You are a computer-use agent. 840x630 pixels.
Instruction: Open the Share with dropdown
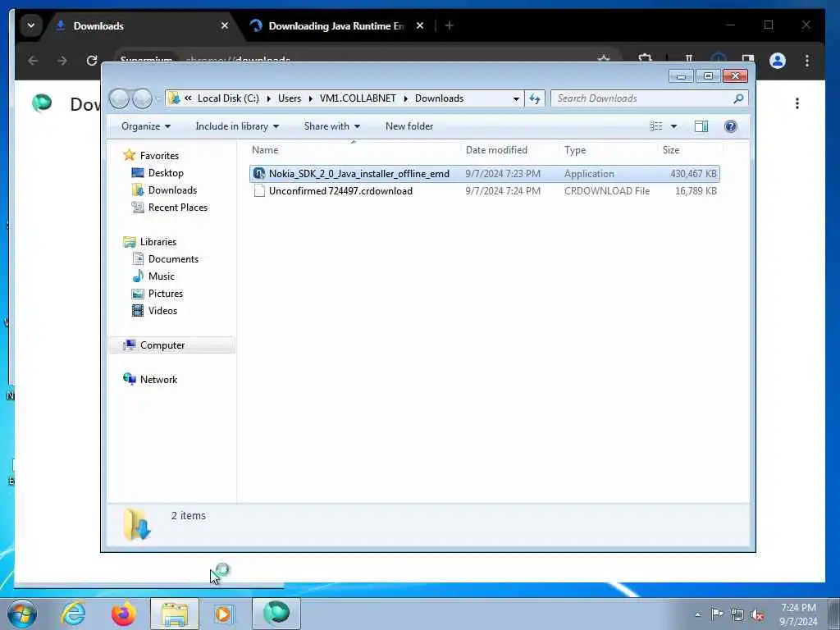pyautogui.click(x=331, y=126)
